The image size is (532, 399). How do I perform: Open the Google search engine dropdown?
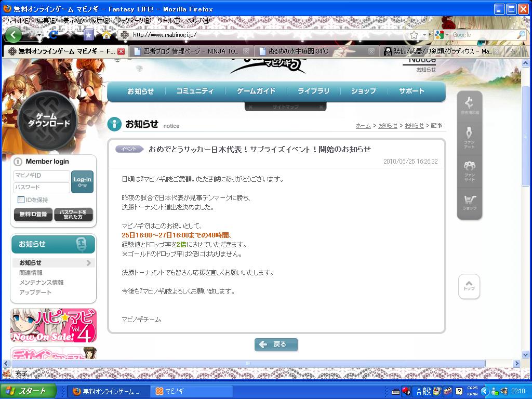[442, 35]
